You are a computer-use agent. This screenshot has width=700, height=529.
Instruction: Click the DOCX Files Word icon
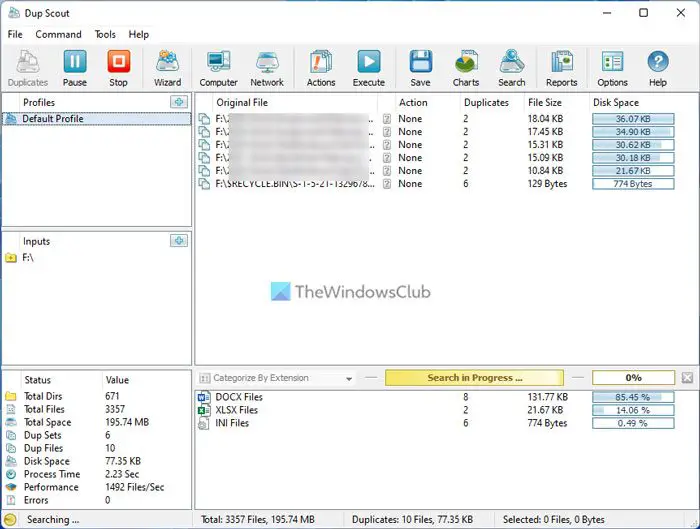[204, 397]
